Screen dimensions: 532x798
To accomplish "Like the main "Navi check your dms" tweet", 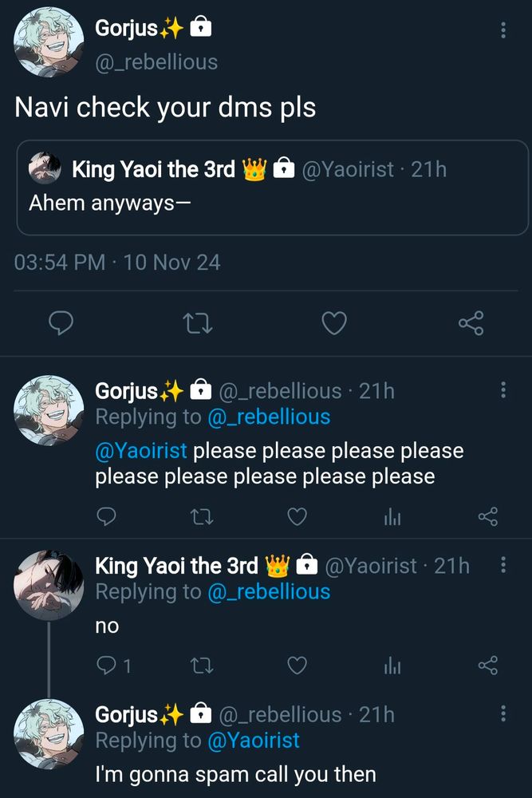I will point(334,323).
